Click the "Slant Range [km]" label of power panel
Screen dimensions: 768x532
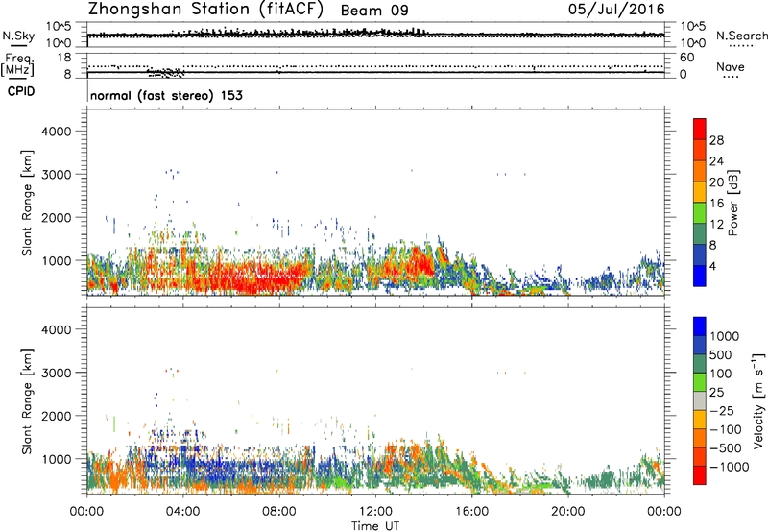click(x=27, y=203)
